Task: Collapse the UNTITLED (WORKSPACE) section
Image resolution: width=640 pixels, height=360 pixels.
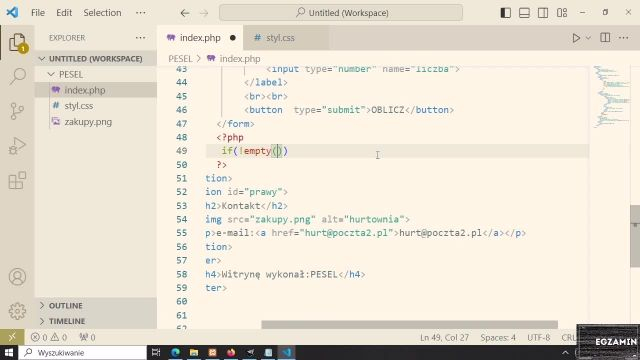Action: click(96, 59)
